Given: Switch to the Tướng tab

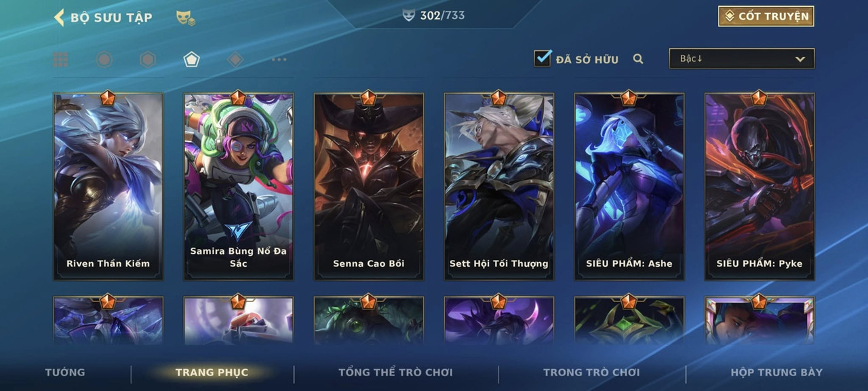Looking at the screenshot, I should (65, 372).
